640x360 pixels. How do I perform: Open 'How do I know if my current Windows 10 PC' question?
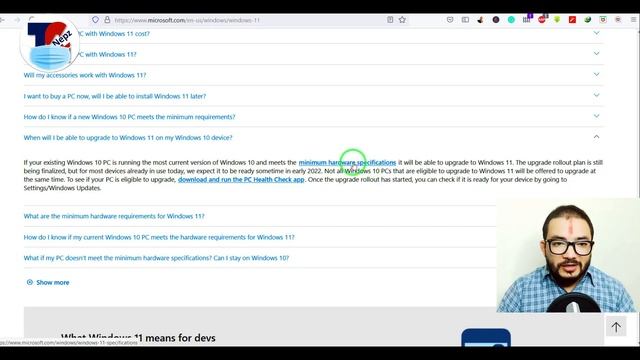[159, 237]
